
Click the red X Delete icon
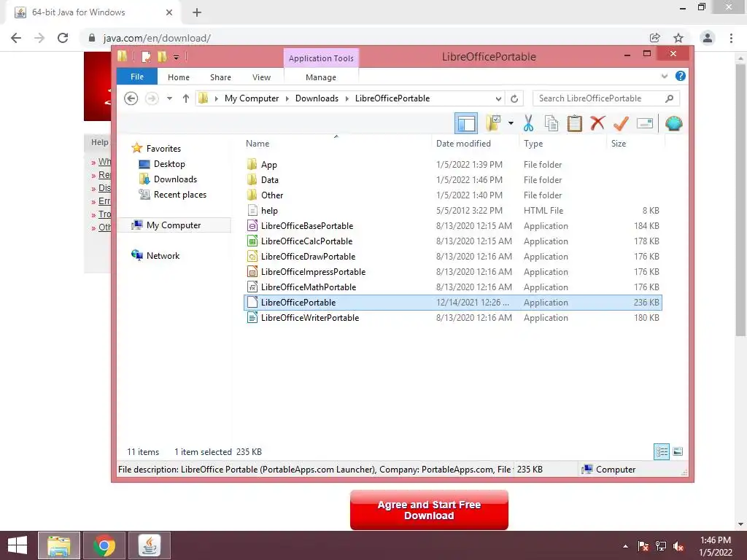597,123
